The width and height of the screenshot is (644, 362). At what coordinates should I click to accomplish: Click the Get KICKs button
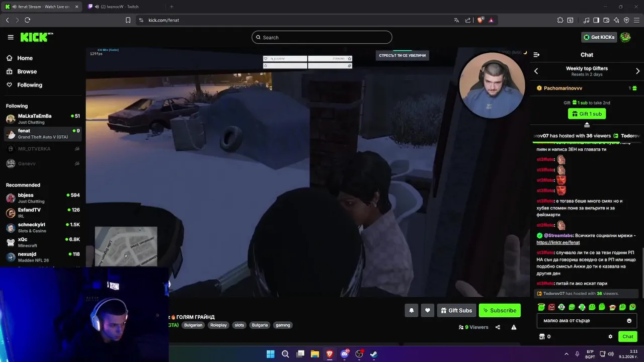599,37
